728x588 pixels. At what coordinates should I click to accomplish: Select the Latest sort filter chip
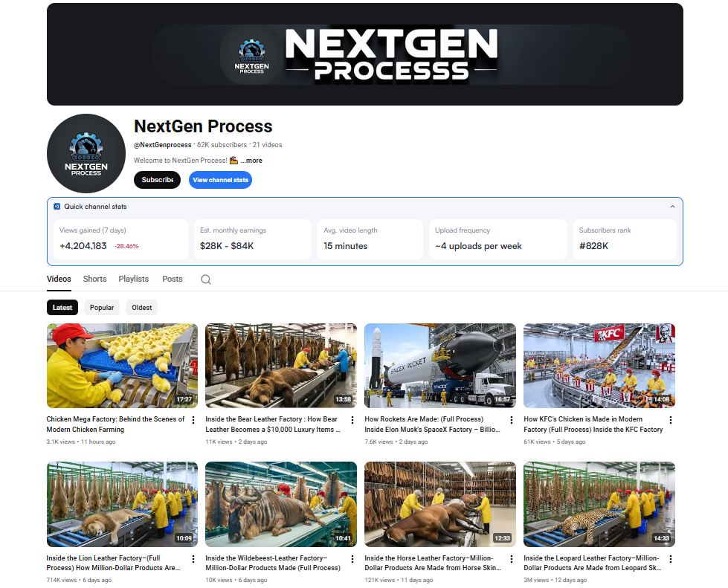(x=62, y=307)
